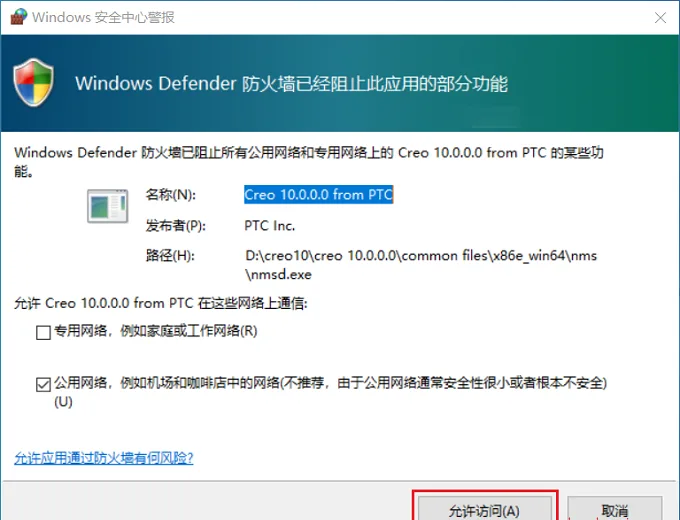Image resolution: width=680 pixels, height=520 pixels.
Task: Click the 发布者(P): label
Action: pos(176,226)
